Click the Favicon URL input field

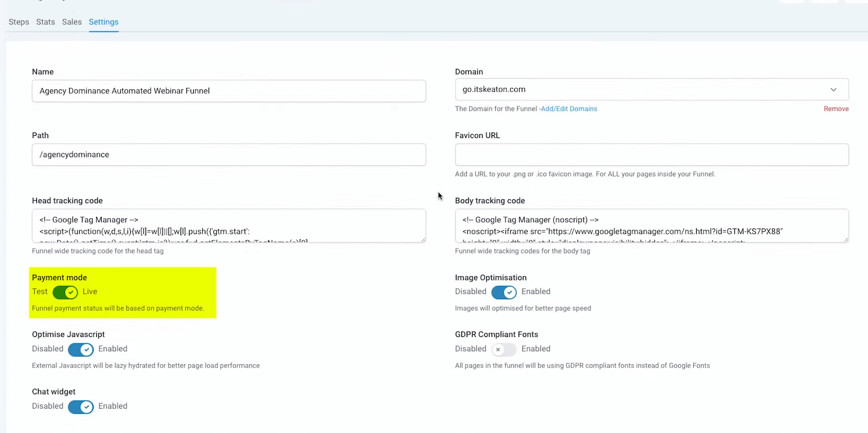[652, 154]
